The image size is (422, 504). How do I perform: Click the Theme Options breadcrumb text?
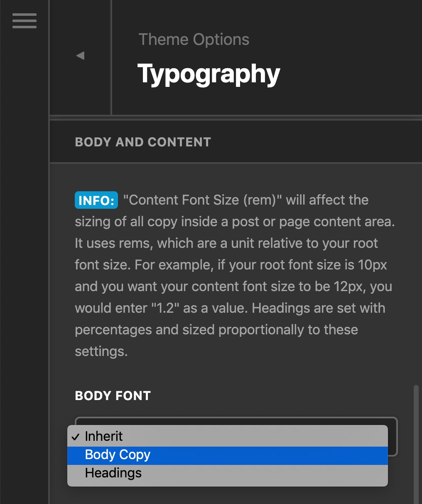coord(194,40)
